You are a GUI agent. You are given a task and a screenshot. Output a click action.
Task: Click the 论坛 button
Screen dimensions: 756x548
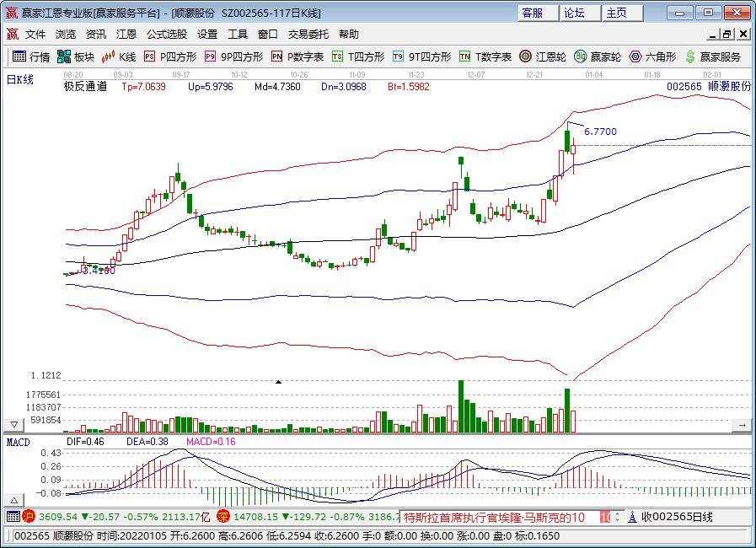(581, 13)
